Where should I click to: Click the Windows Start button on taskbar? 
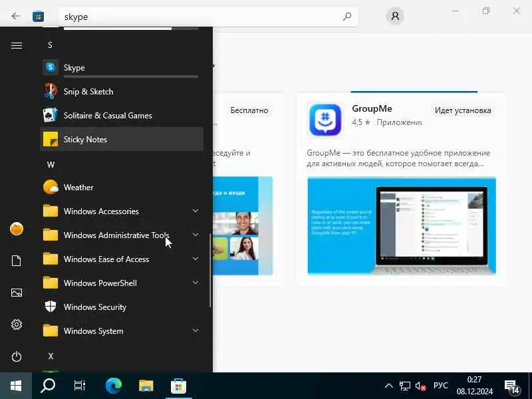point(16,386)
